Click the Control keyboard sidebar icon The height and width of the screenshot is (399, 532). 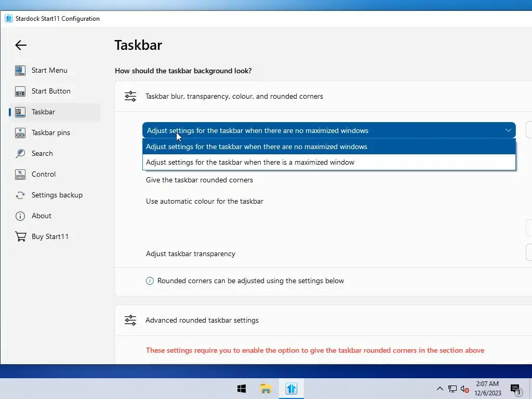click(x=20, y=175)
